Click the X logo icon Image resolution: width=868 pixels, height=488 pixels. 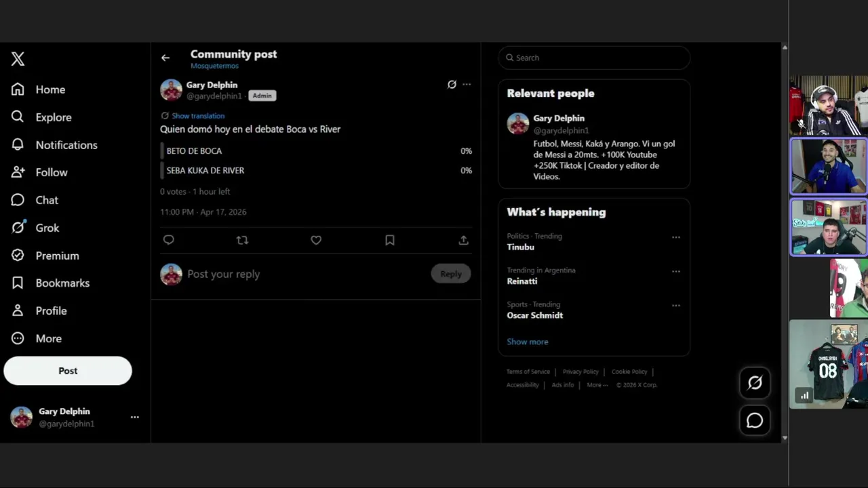point(18,59)
